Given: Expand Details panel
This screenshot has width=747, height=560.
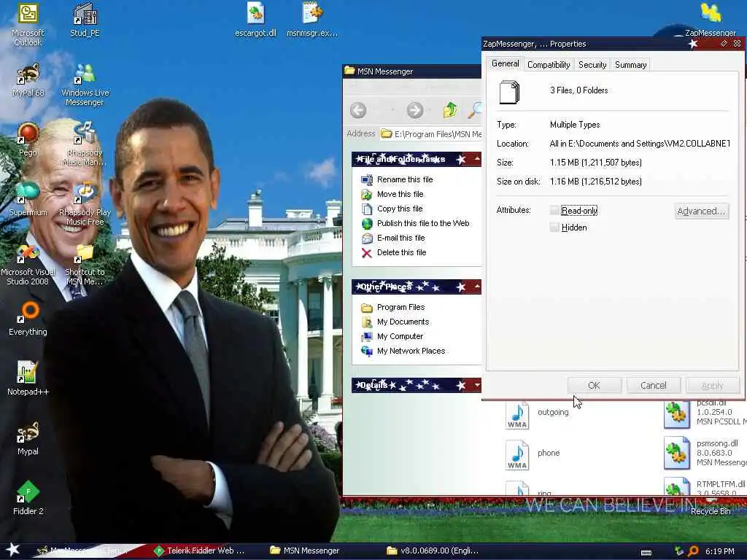Looking at the screenshot, I should 477,385.
